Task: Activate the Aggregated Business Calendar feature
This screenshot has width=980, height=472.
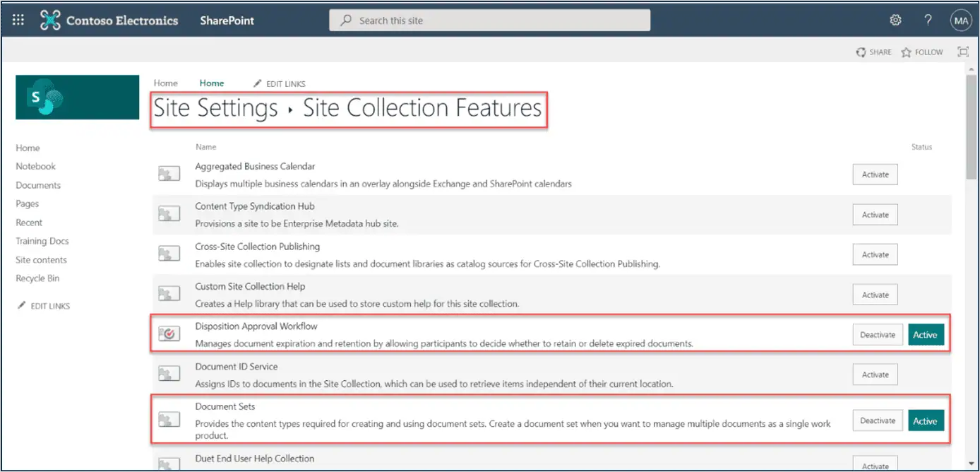Action: point(875,175)
